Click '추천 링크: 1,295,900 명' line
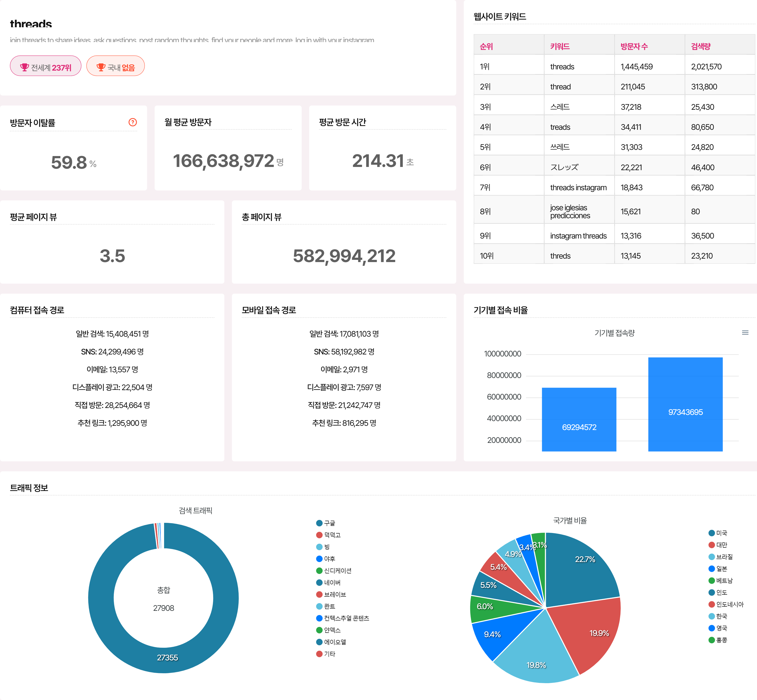The height and width of the screenshot is (700, 757). click(112, 423)
